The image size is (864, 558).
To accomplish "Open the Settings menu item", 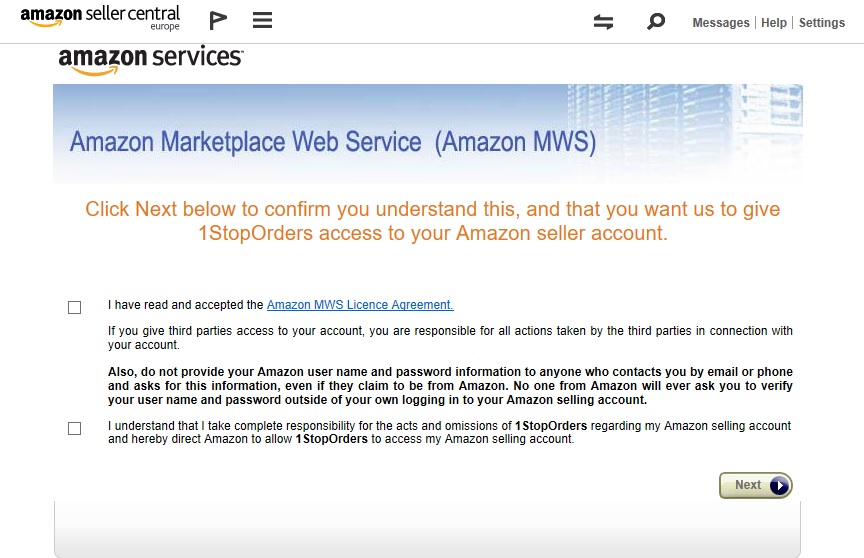I will tap(822, 23).
